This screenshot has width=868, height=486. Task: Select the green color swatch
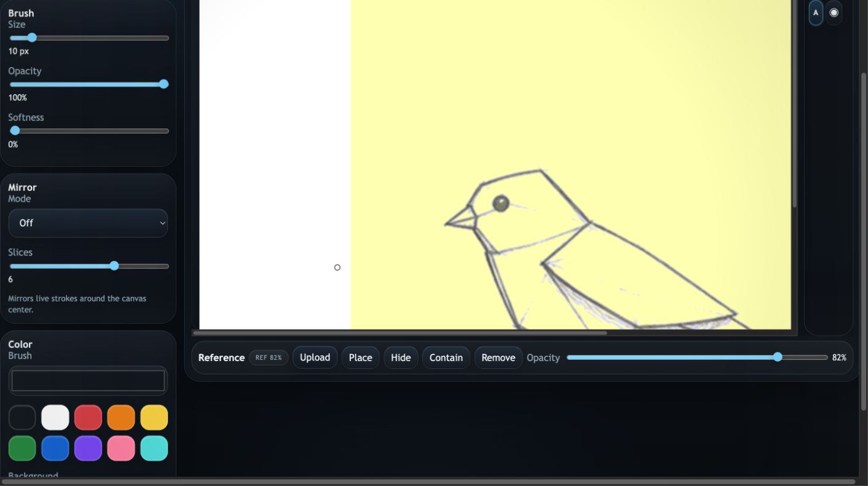(22, 448)
